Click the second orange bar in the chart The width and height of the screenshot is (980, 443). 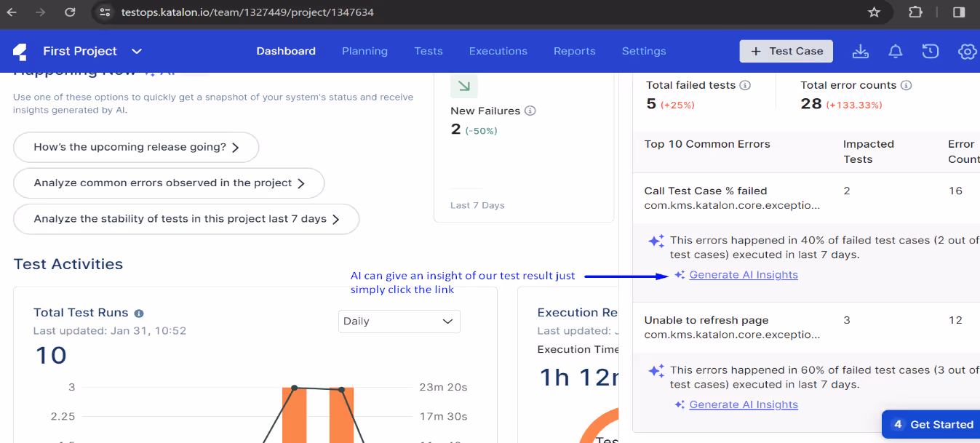coord(341,415)
